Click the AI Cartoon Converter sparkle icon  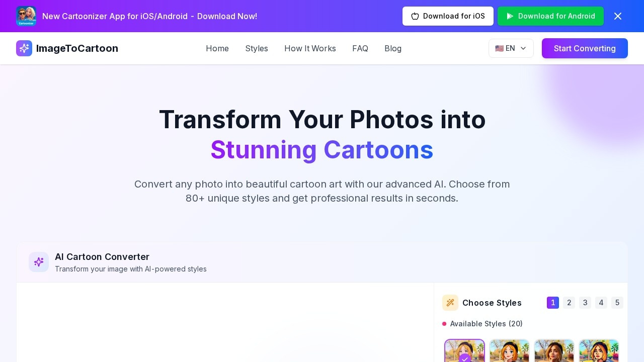[39, 262]
